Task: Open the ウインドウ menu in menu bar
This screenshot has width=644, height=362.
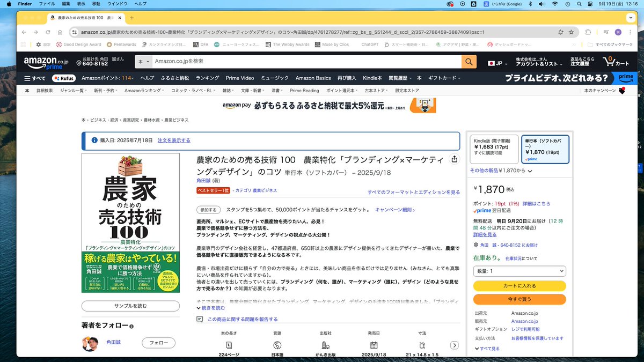Action: [117, 4]
